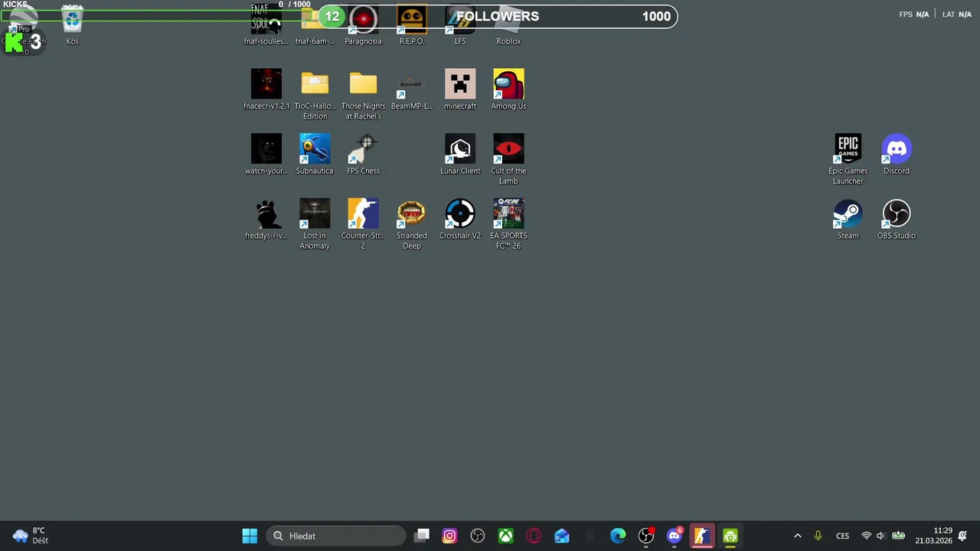The height and width of the screenshot is (551, 980).
Task: Select the TJoC Halloween Edition folder
Action: tap(315, 95)
